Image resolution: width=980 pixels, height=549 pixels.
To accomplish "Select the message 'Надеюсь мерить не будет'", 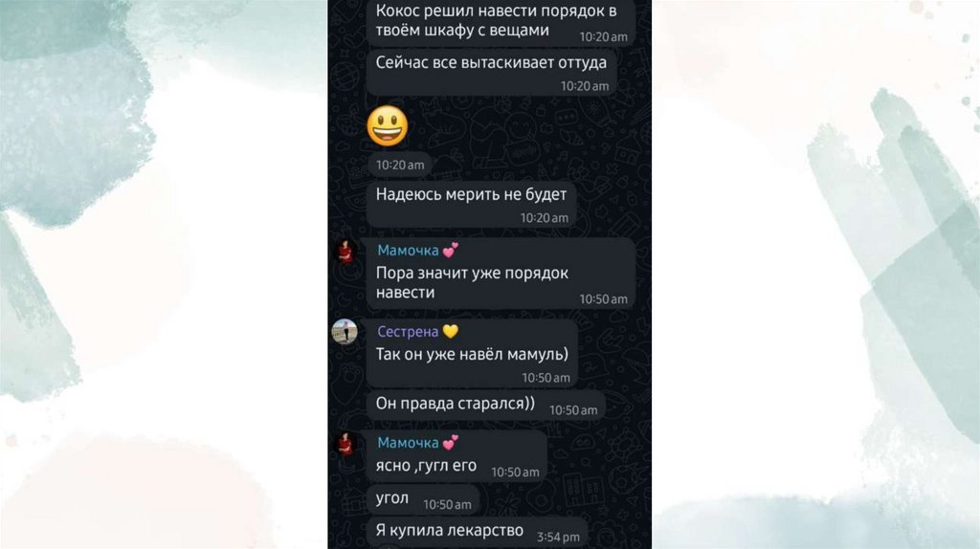I will 471,205.
